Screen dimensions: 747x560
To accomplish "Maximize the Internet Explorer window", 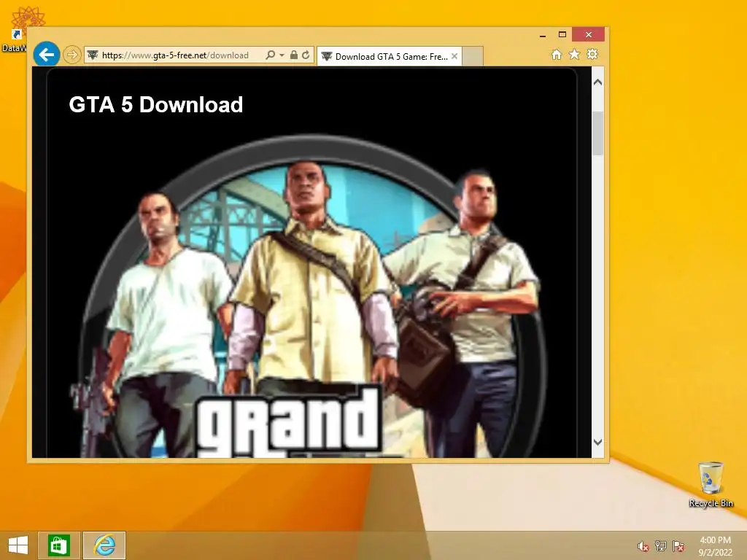I will point(562,34).
